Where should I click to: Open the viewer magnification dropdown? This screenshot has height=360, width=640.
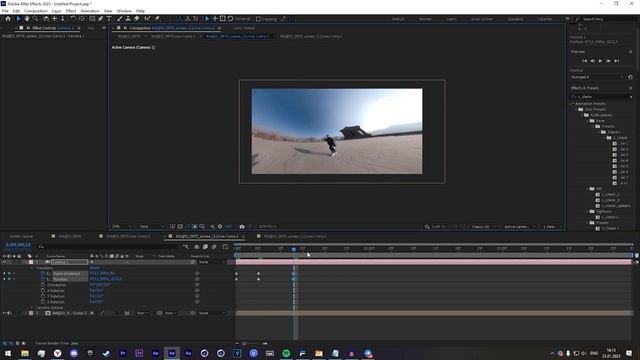(122, 227)
